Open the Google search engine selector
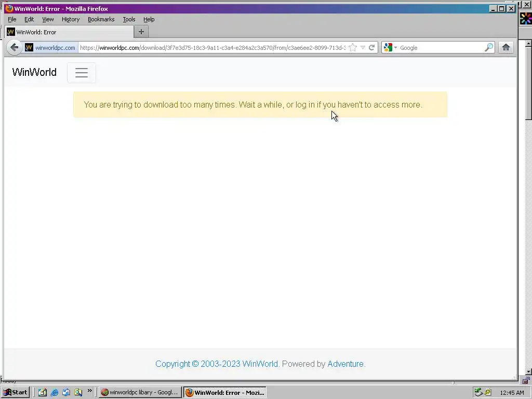 (390, 48)
